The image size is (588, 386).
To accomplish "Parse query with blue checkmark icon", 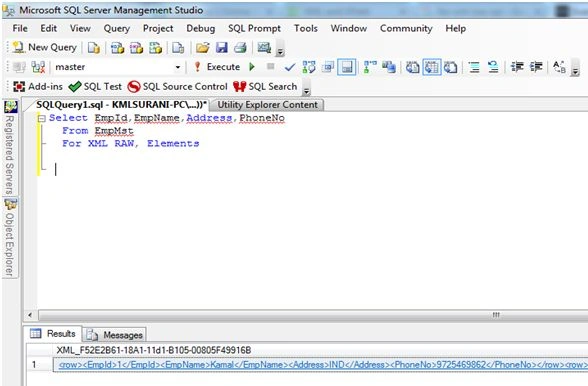I will [x=290, y=68].
